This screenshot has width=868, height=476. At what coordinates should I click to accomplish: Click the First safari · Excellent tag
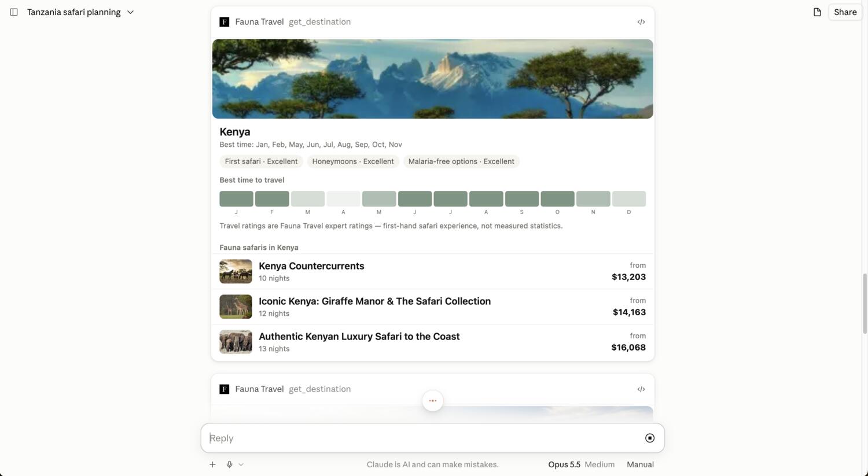[x=261, y=161]
